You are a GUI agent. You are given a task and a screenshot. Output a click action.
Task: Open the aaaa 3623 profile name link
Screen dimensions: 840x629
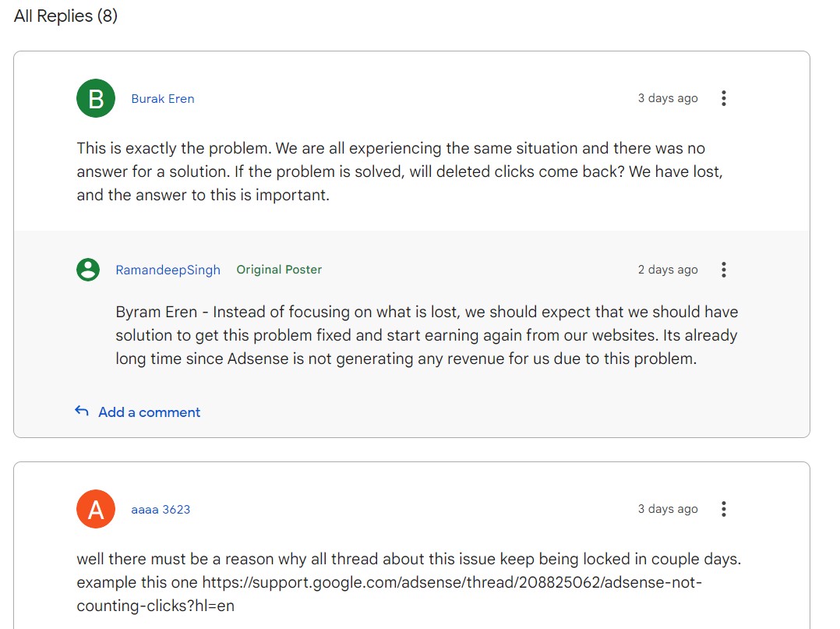pos(161,510)
